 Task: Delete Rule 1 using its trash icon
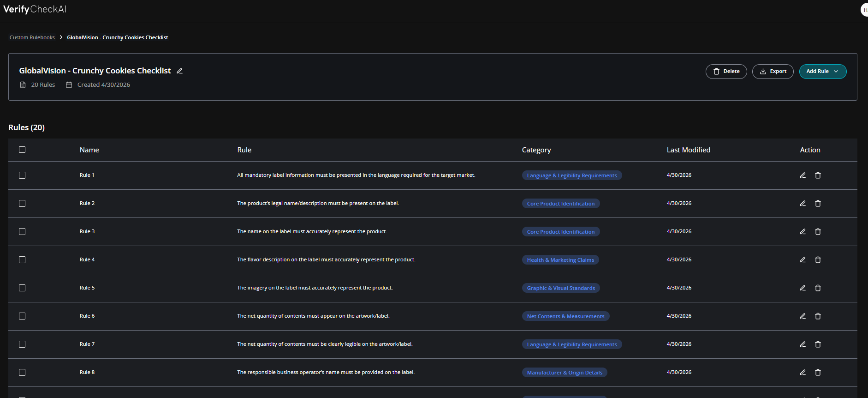818,175
